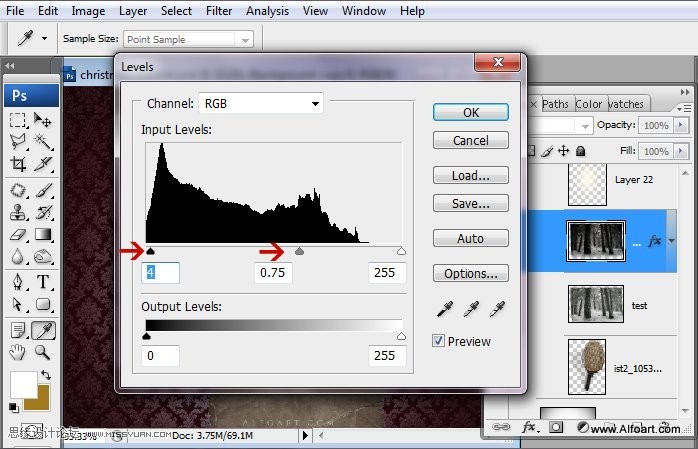
Task: Open the Channel RGB dropdown
Action: click(261, 104)
